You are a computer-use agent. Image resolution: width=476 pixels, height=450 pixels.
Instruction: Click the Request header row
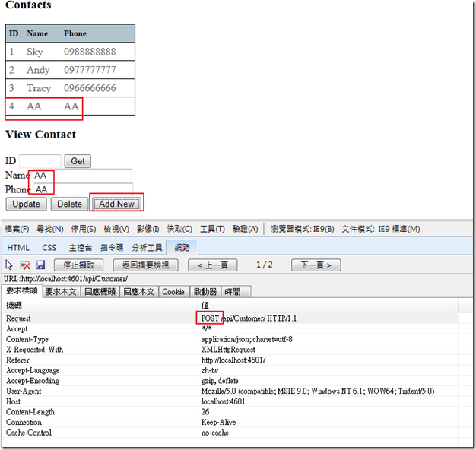tap(230, 318)
